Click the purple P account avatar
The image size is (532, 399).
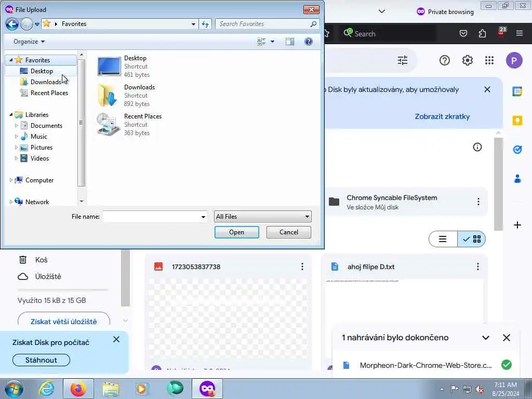(514, 60)
